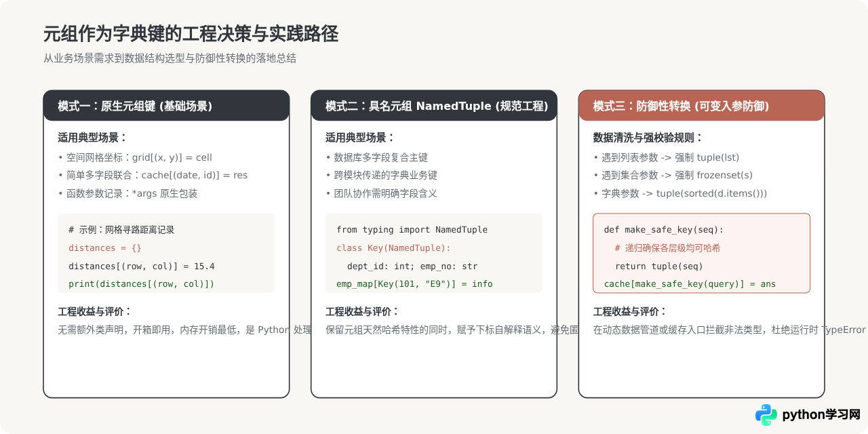Click bullet 团队协作需明确字段含义

(x=381, y=193)
